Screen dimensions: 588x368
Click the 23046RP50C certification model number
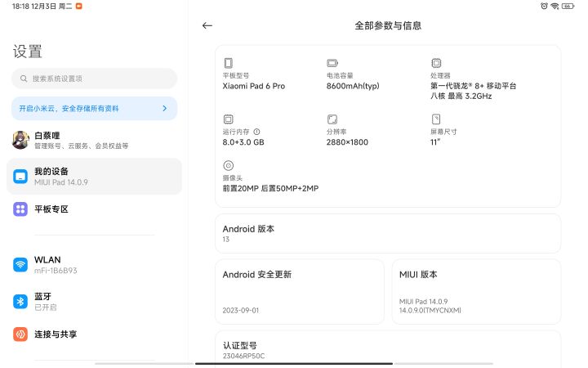tap(243, 356)
